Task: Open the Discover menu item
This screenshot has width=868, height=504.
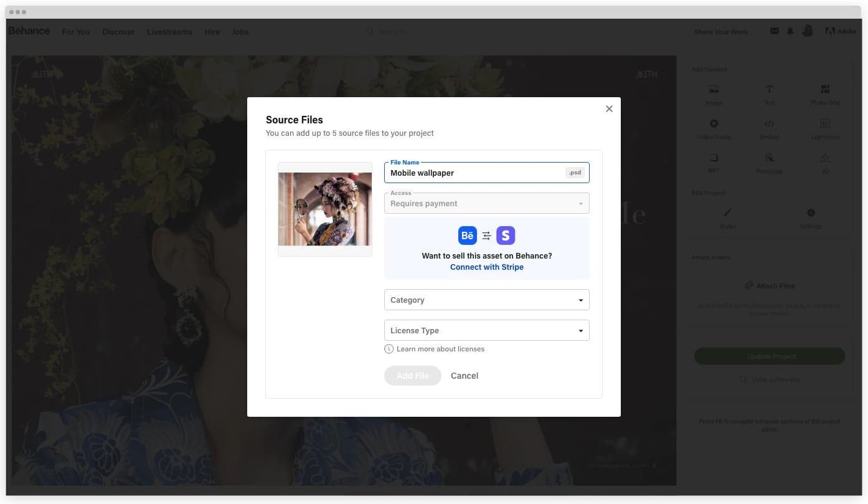Action: tap(118, 32)
